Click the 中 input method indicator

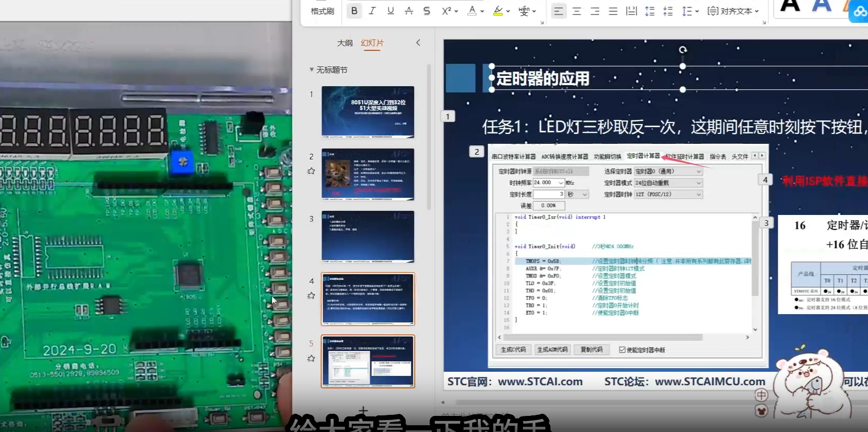point(761,396)
